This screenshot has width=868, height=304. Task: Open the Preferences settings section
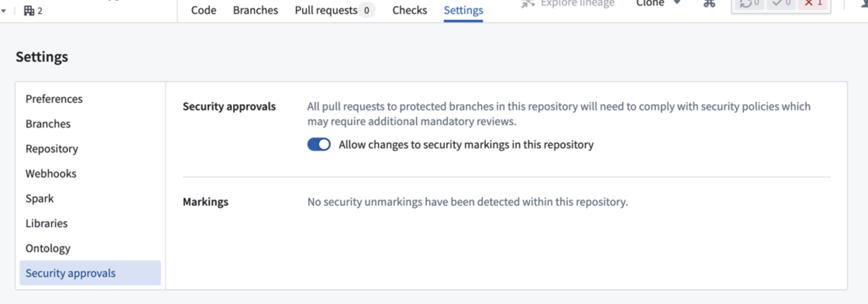pos(54,98)
